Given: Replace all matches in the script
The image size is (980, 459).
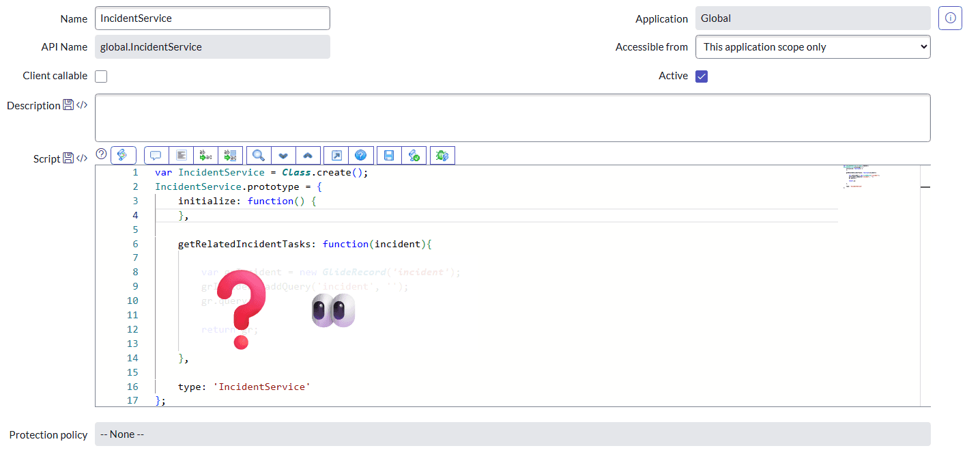Looking at the screenshot, I should [230, 155].
